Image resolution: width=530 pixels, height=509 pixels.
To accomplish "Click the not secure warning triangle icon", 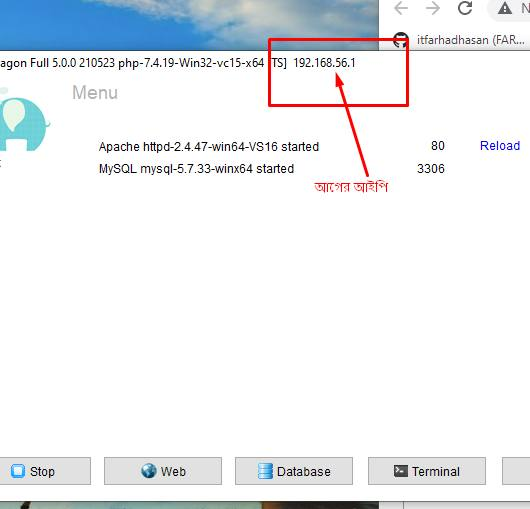I will (x=505, y=8).
